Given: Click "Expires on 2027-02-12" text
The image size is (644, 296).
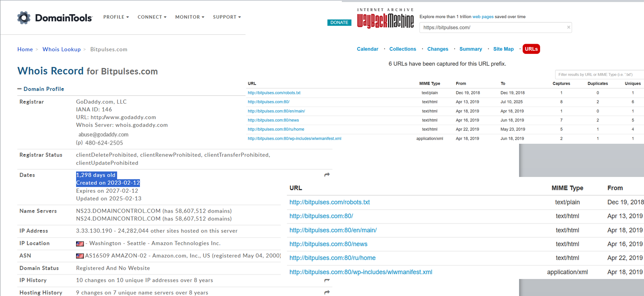Looking at the screenshot, I should pyautogui.click(x=107, y=191).
